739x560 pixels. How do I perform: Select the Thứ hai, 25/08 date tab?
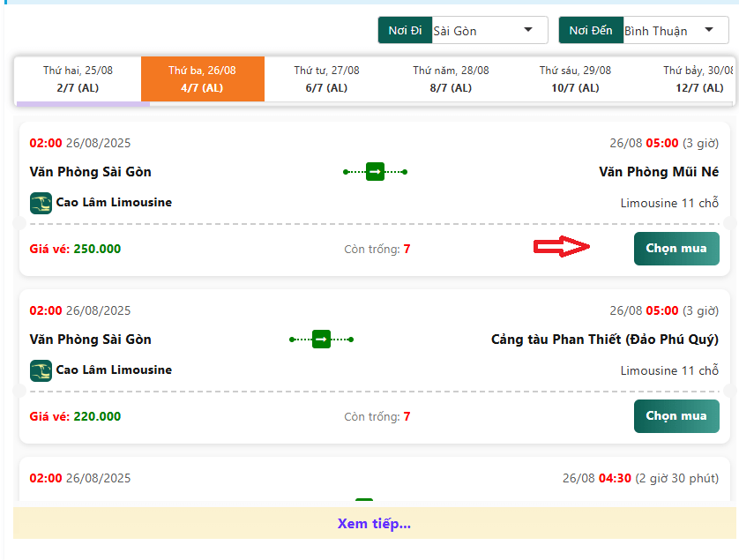[78, 78]
